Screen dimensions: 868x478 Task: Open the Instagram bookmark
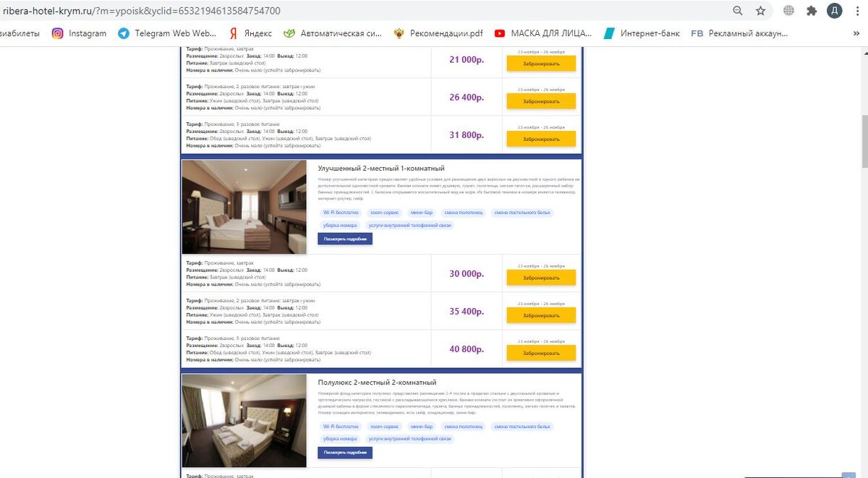pos(79,33)
